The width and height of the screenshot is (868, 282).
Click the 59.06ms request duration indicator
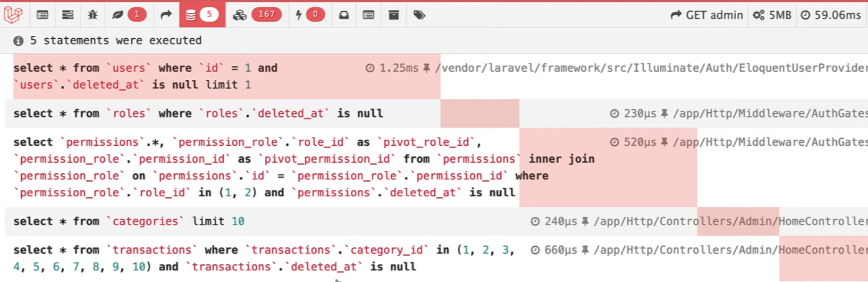[x=831, y=15]
